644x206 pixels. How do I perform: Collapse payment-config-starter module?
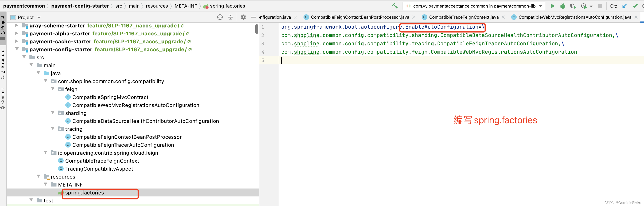pos(17,49)
